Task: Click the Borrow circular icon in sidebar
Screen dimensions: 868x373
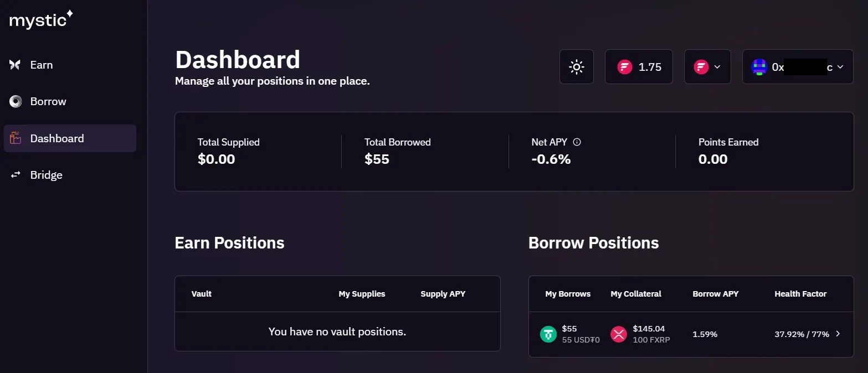Action: (16, 101)
